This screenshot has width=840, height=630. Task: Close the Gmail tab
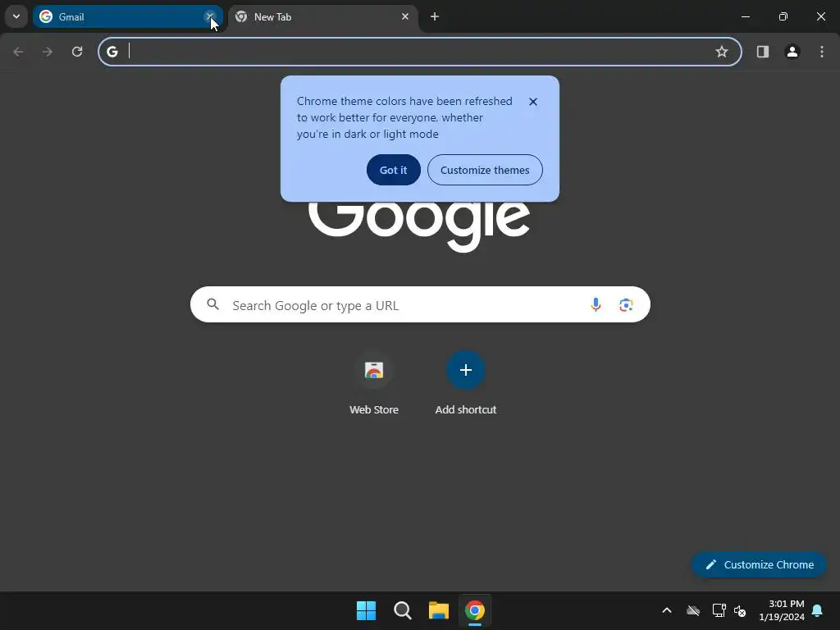[209, 16]
